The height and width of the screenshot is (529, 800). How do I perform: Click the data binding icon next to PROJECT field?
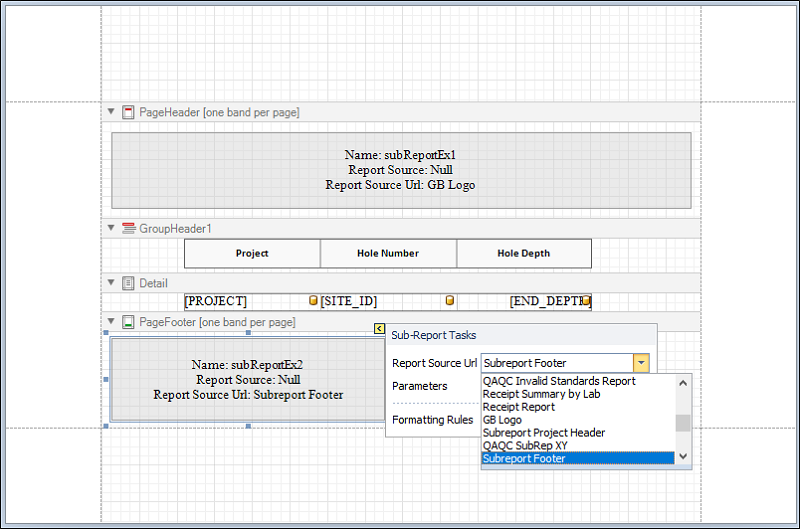[x=313, y=301]
